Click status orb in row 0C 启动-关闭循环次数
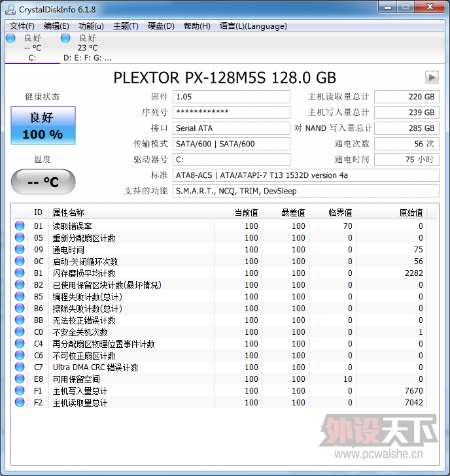 [x=20, y=261]
